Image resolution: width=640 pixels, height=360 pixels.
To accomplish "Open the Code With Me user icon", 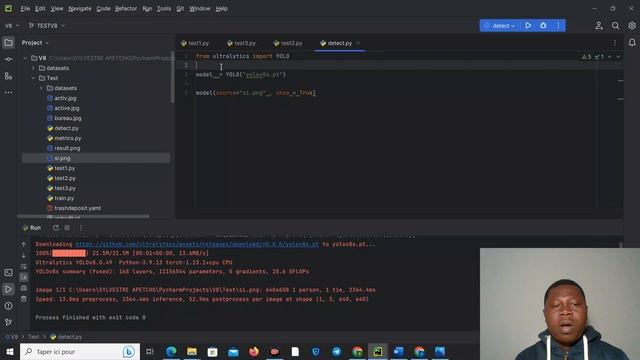I will point(599,26).
